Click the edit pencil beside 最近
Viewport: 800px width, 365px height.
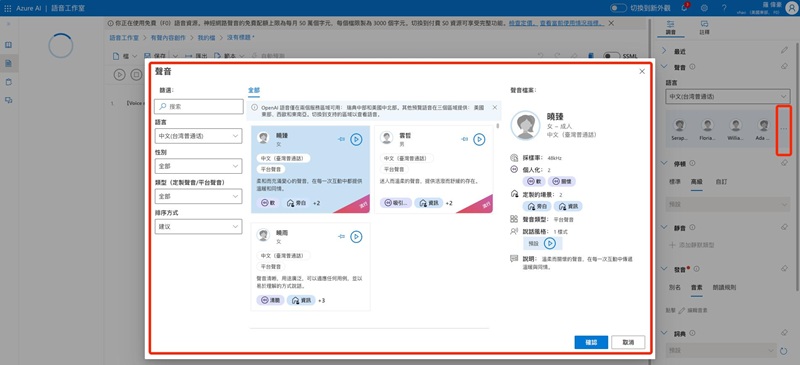pyautogui.click(x=784, y=50)
